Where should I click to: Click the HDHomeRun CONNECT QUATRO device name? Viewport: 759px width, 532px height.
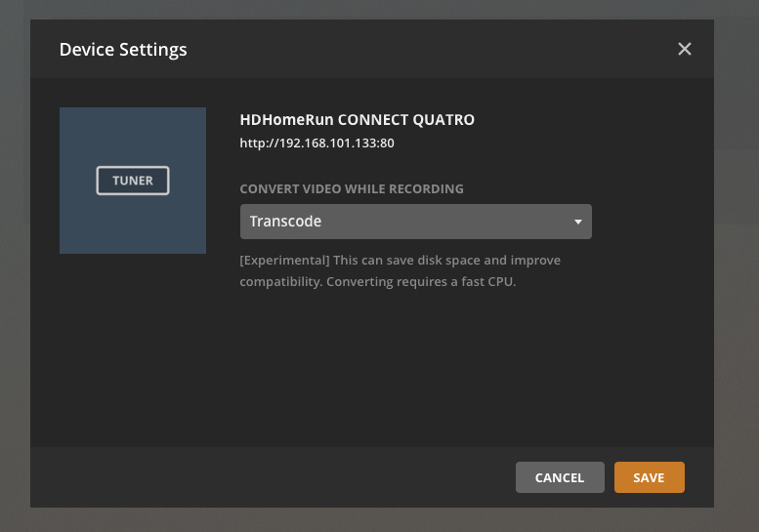[358, 119]
